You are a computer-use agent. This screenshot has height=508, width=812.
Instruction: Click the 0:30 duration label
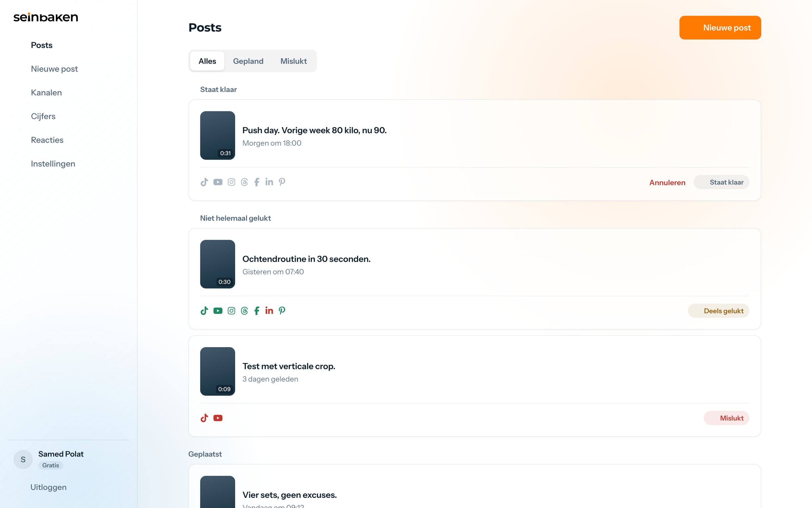click(x=224, y=282)
